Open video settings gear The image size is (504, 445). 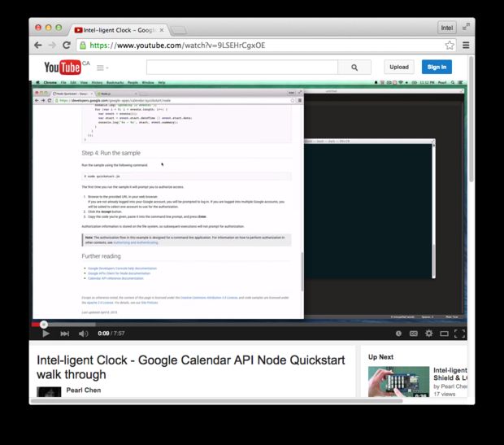(x=428, y=334)
